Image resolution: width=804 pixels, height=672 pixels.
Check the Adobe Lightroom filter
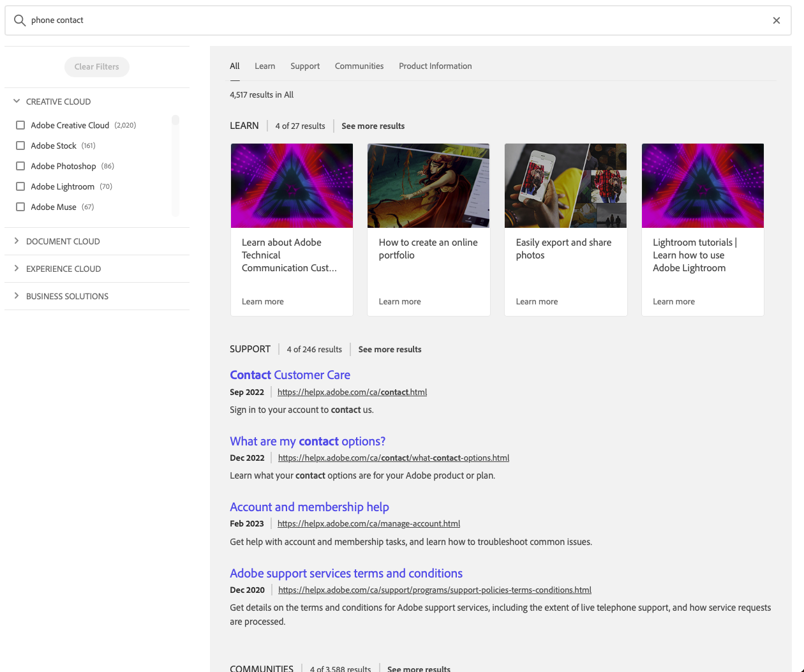coord(20,186)
